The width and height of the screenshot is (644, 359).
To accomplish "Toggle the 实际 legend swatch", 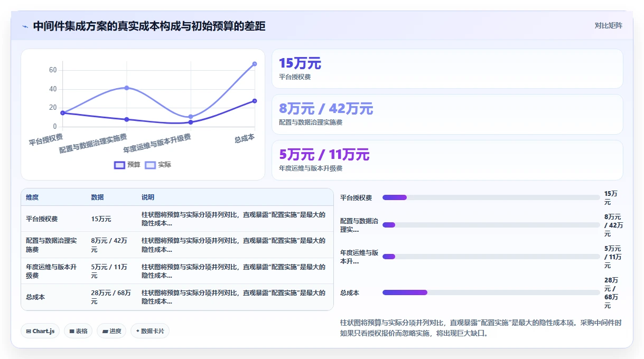I will coord(151,165).
